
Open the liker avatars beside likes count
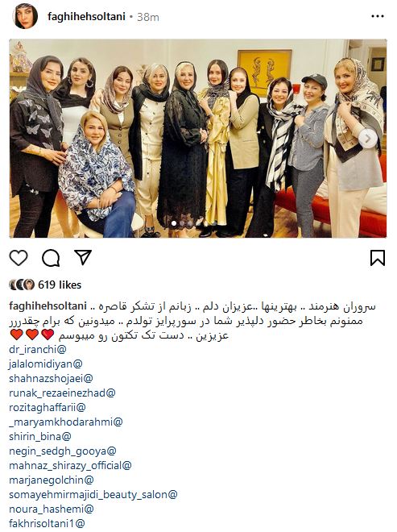click(x=22, y=285)
